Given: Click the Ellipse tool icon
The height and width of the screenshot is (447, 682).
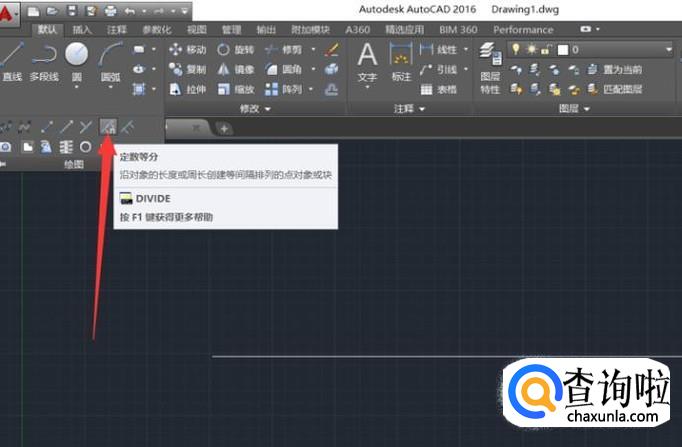Looking at the screenshot, I should click(x=139, y=69).
